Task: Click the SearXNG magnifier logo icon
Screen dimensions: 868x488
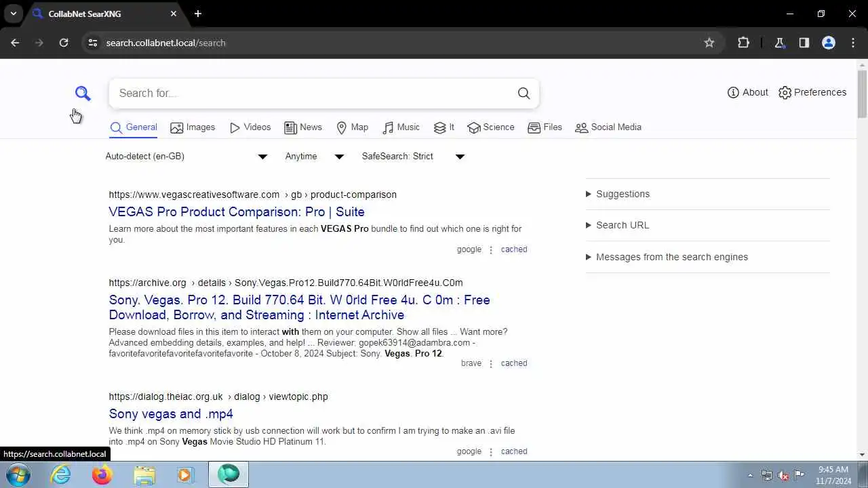Action: 83,94
